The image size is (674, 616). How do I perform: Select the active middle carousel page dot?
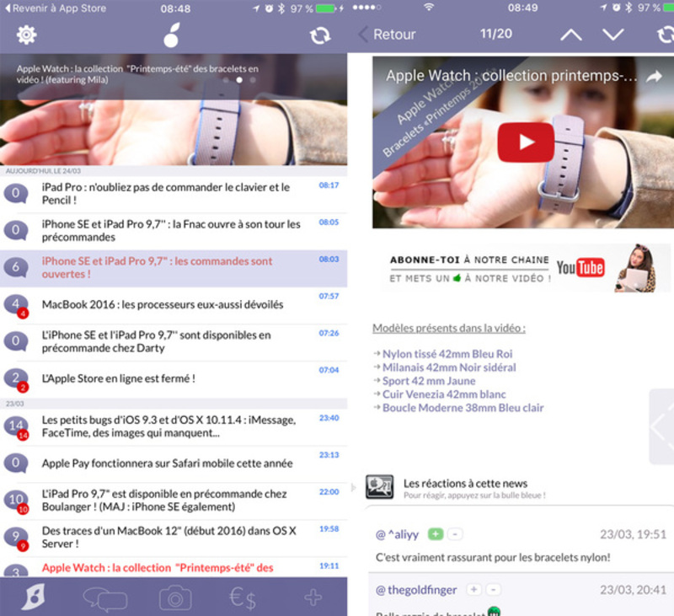click(x=239, y=80)
